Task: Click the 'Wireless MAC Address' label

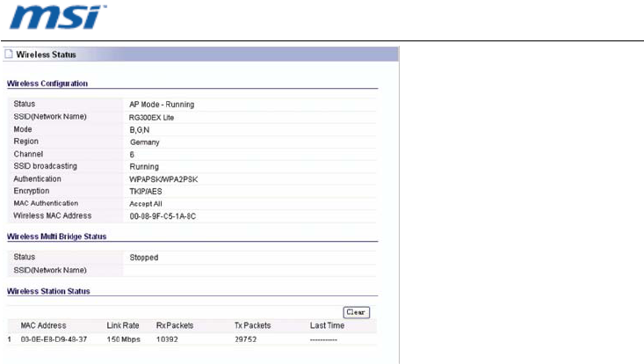Action: point(53,215)
